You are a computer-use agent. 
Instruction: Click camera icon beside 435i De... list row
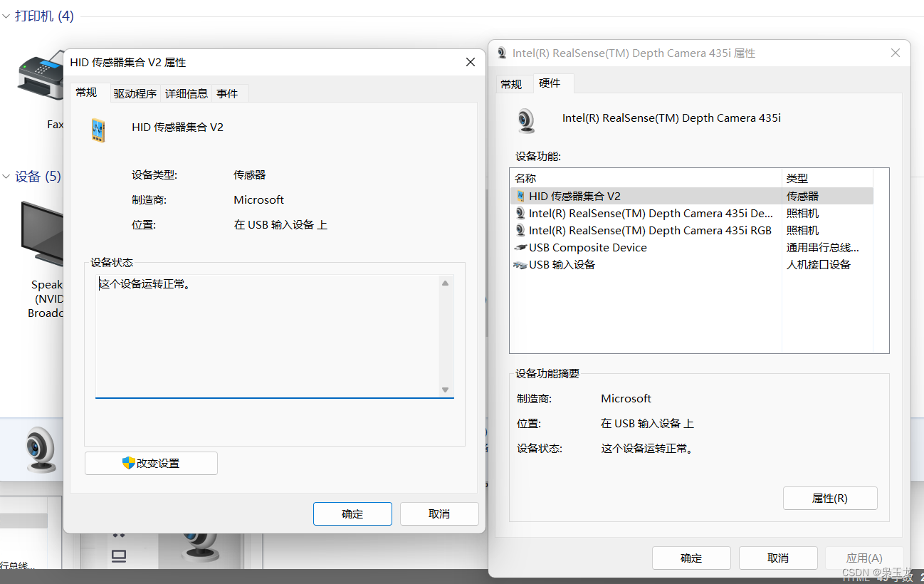click(x=520, y=213)
